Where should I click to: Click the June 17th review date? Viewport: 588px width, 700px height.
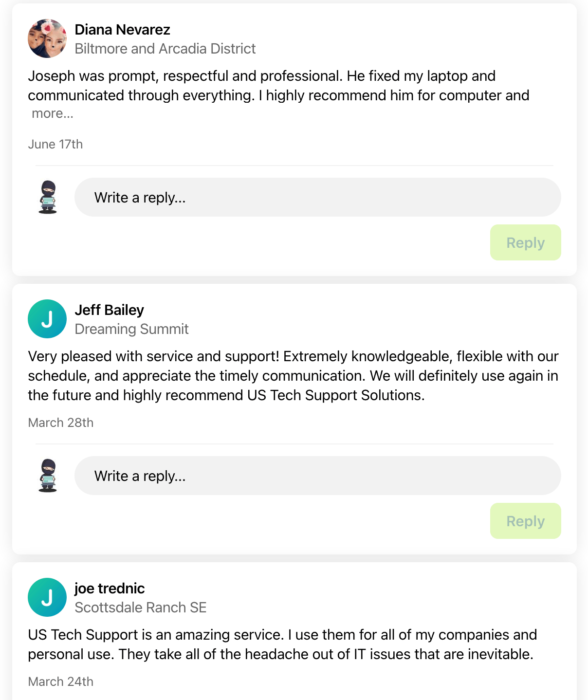55,145
